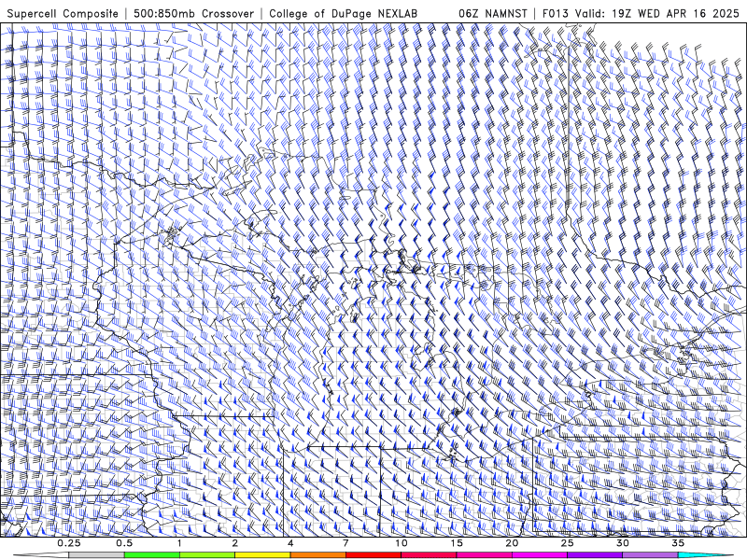Click the 0.25 legend value
The width and height of the screenshot is (747, 560).
pos(69,543)
